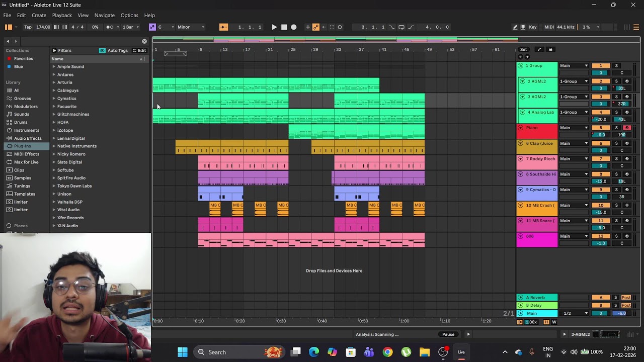Open the Minor scale dropdown
Image resolution: width=644 pixels, height=362 pixels.
click(191, 27)
